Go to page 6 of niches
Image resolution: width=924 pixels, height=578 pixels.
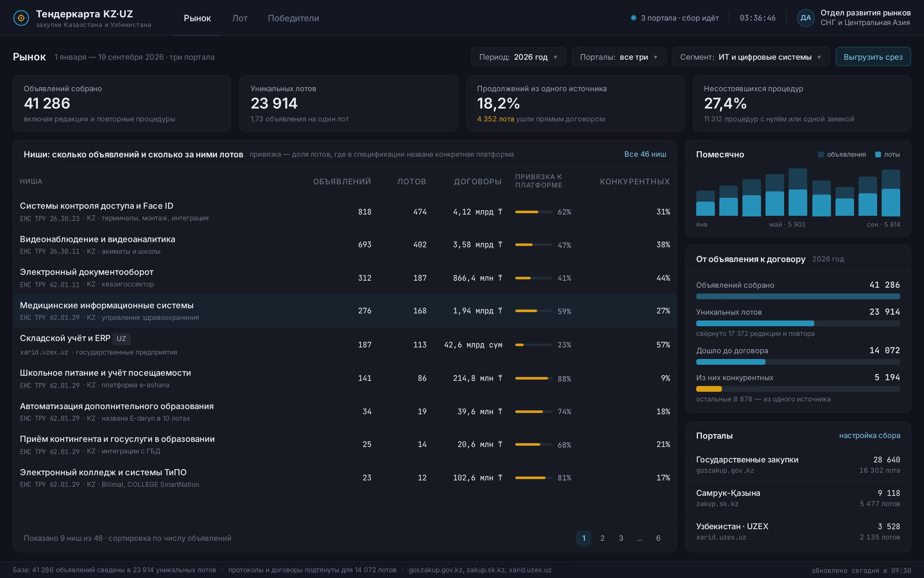(x=658, y=538)
